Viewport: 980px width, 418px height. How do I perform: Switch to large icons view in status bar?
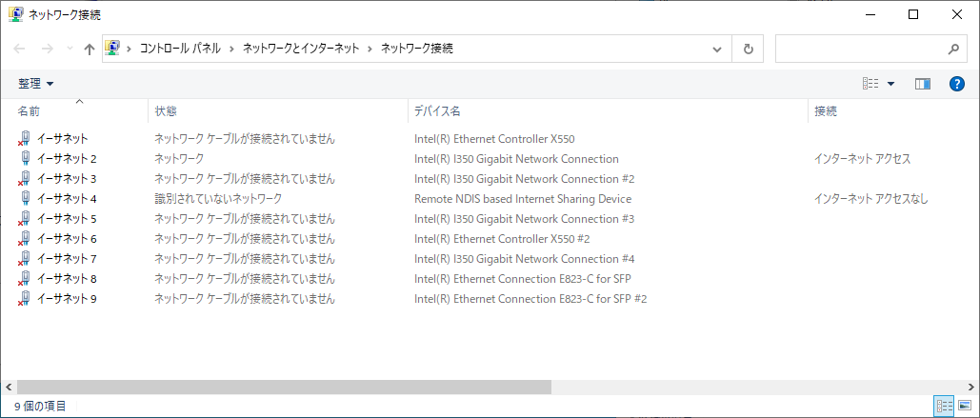pos(965,406)
